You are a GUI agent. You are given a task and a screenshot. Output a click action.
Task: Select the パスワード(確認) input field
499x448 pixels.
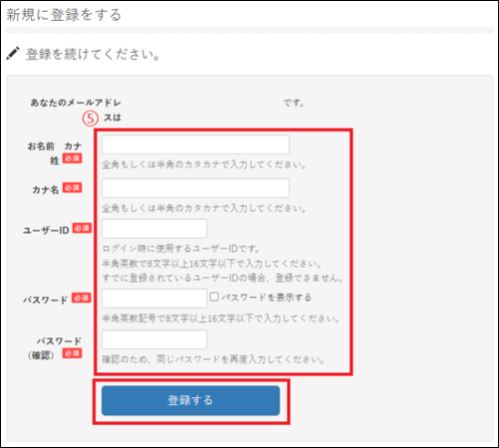(155, 339)
